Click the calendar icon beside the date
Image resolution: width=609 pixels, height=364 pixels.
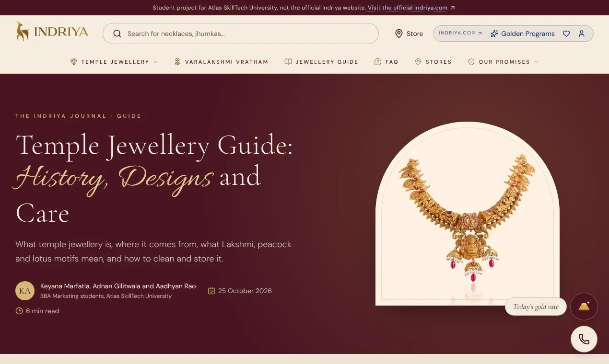point(211,291)
